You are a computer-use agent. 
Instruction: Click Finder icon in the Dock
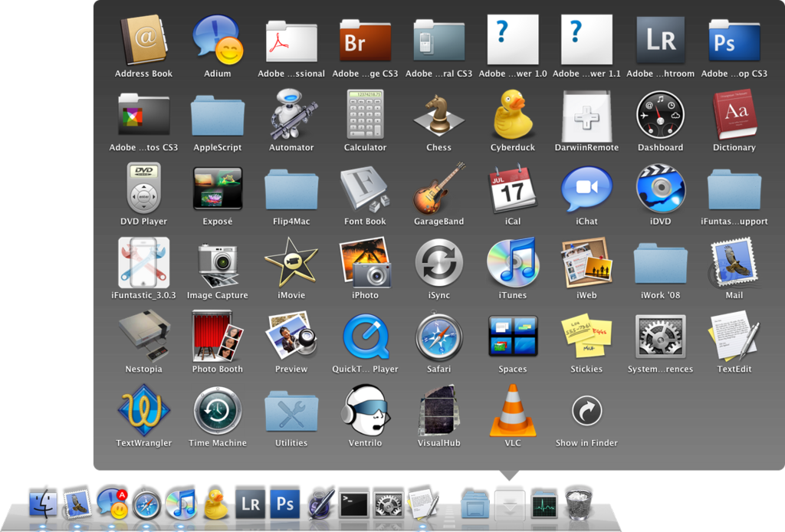43,502
